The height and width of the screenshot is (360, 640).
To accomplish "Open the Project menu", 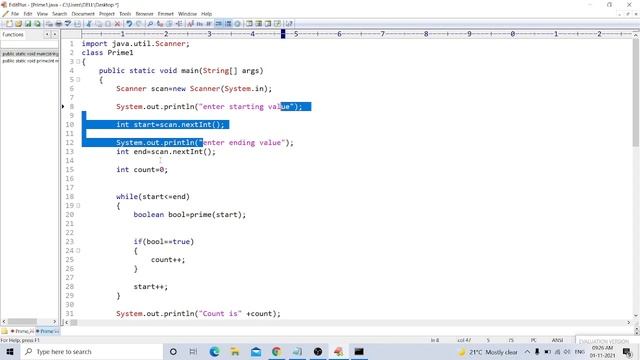I will point(107,14).
